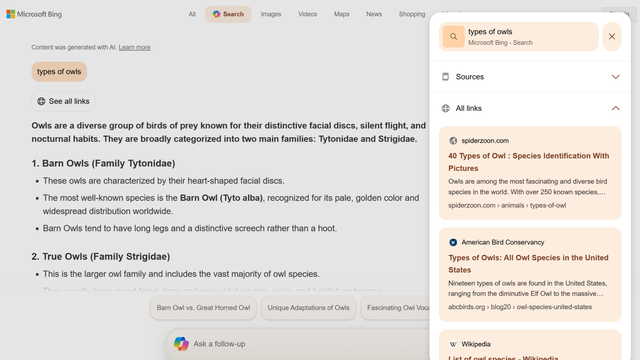Open 'Types of Owls: All Owl Species' link
This screenshot has height=360, width=640.
[x=528, y=264]
